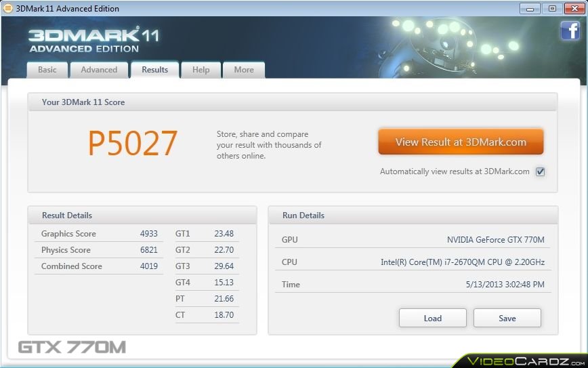Click the Save button
This screenshot has width=588, height=368.
pyautogui.click(x=507, y=318)
